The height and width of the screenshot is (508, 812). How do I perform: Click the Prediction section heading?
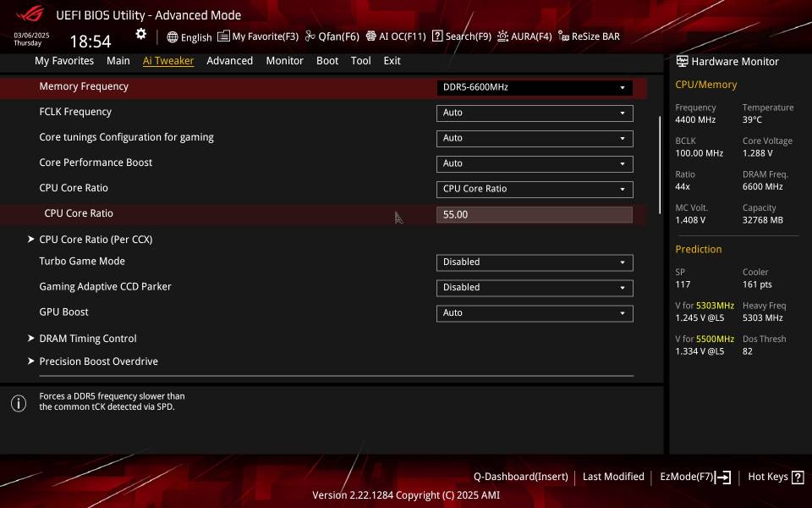[699, 249]
